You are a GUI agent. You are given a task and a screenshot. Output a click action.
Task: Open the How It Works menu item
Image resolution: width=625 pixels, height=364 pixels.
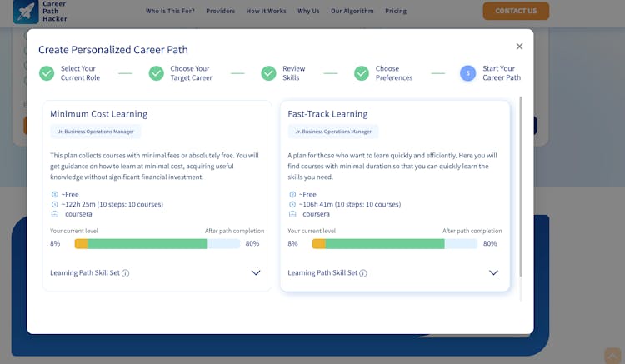click(x=266, y=12)
